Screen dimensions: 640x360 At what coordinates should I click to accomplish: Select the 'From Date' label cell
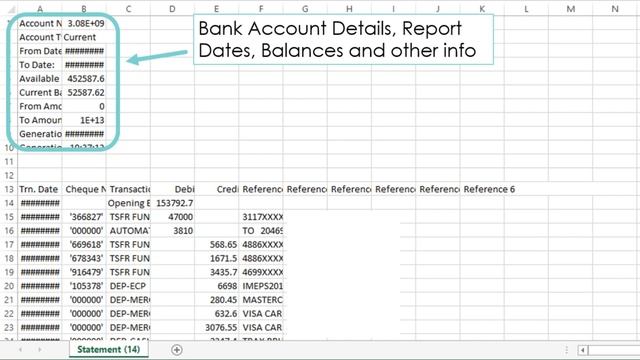click(x=40, y=51)
